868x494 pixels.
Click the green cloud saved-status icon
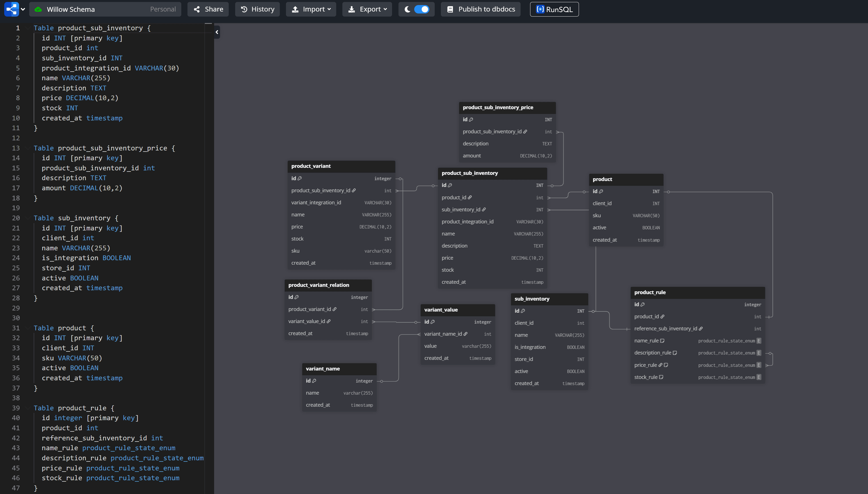tap(38, 9)
